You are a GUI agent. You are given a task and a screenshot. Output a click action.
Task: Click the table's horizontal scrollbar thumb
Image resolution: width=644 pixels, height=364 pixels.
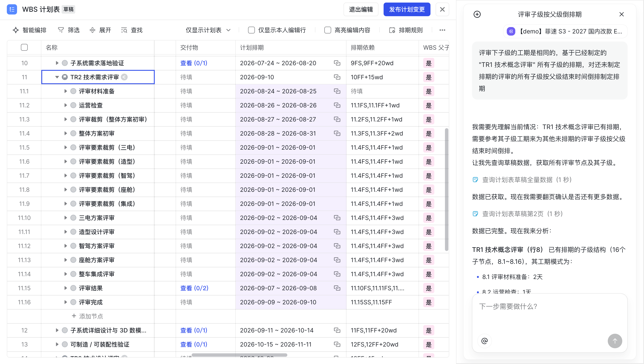point(239,355)
